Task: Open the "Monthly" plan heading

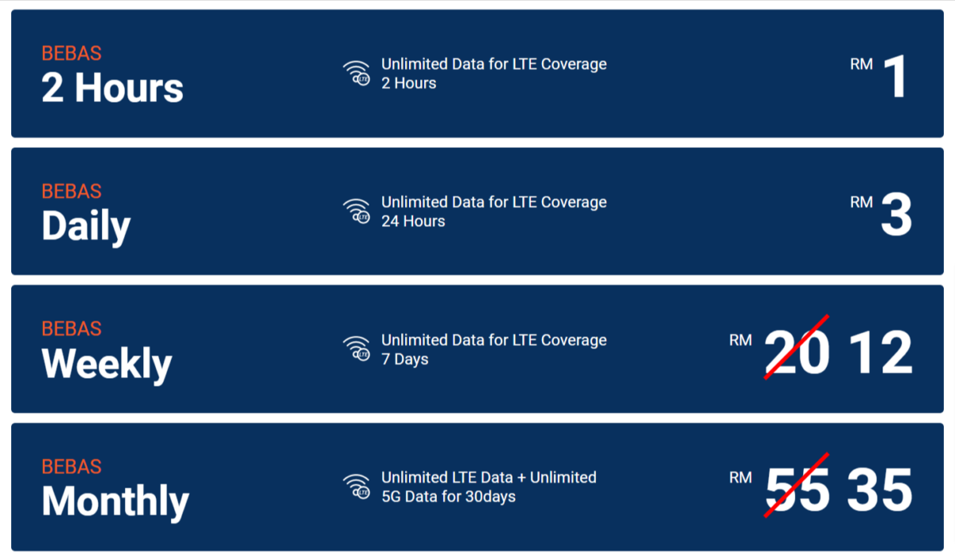Action: pos(115,502)
